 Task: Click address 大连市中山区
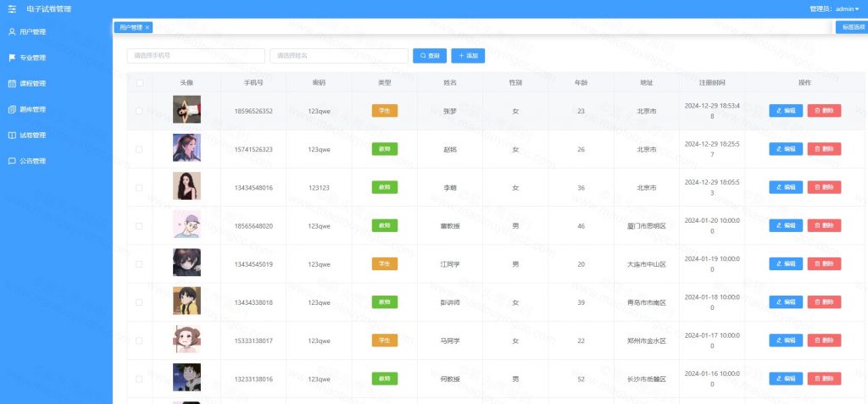647,264
